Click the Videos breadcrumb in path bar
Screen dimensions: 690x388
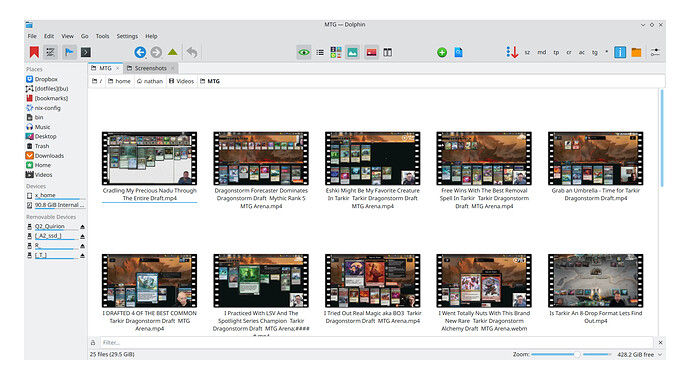(181, 81)
